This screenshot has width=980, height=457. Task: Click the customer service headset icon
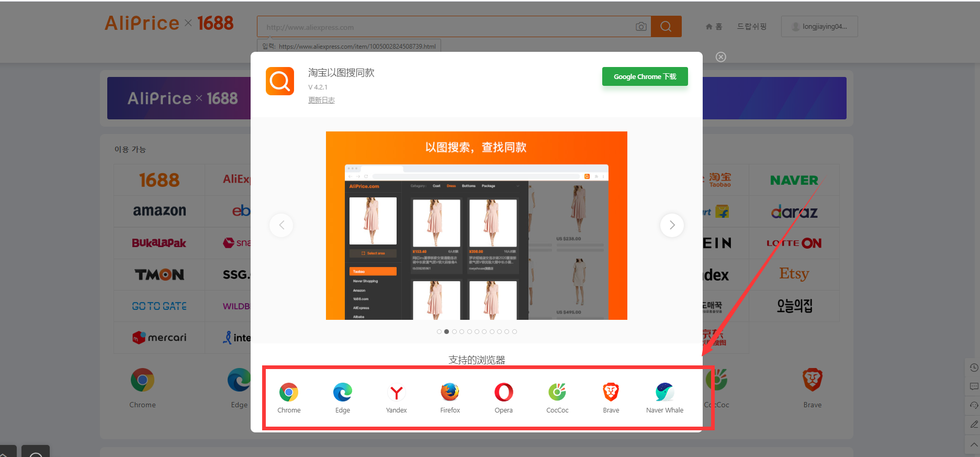[x=974, y=406]
